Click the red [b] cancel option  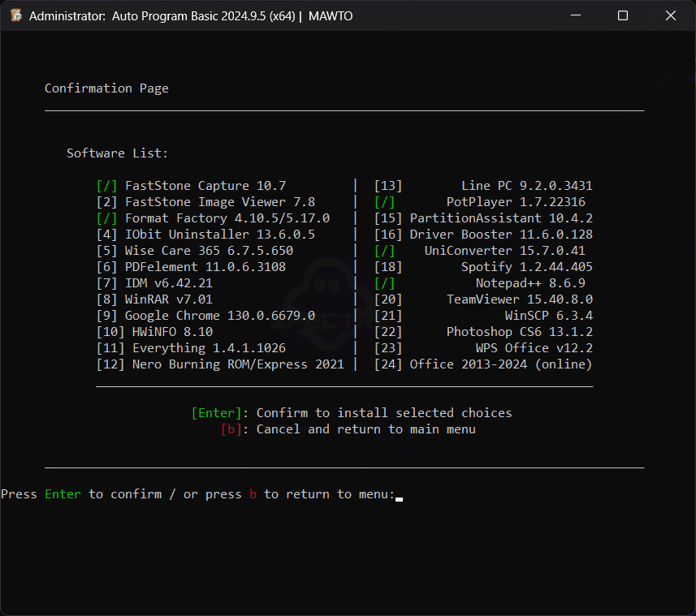coord(231,429)
